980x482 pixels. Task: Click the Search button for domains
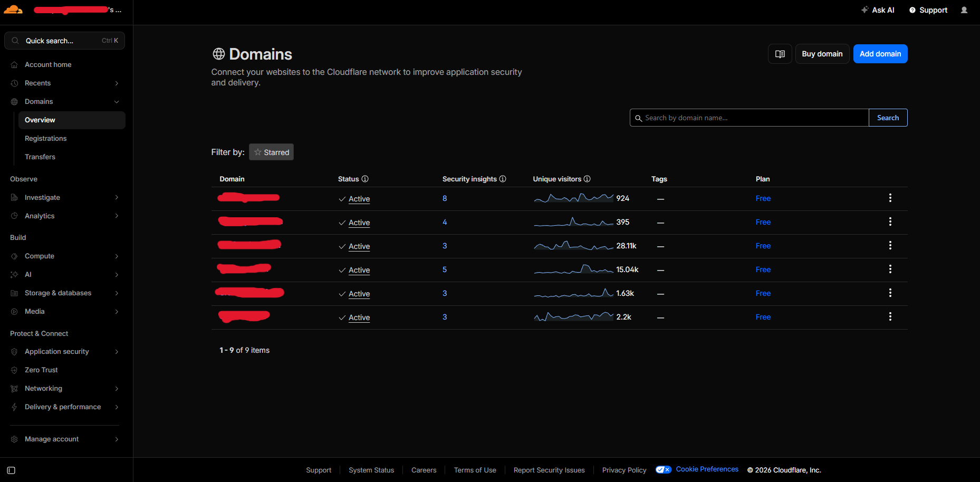(x=888, y=118)
